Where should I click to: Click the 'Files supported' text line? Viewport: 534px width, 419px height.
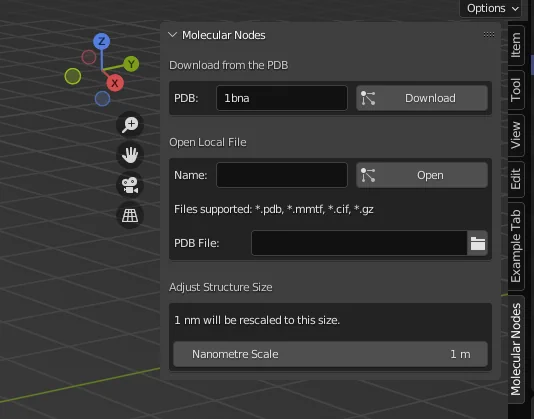274,209
